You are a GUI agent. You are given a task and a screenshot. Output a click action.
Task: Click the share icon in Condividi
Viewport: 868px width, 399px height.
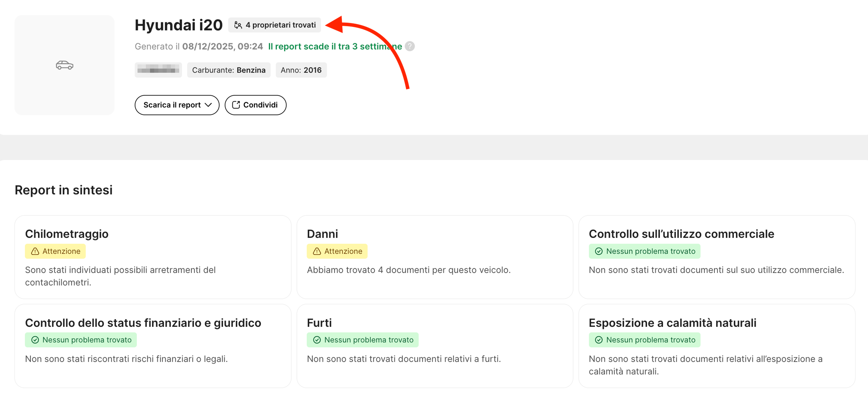[x=236, y=105]
